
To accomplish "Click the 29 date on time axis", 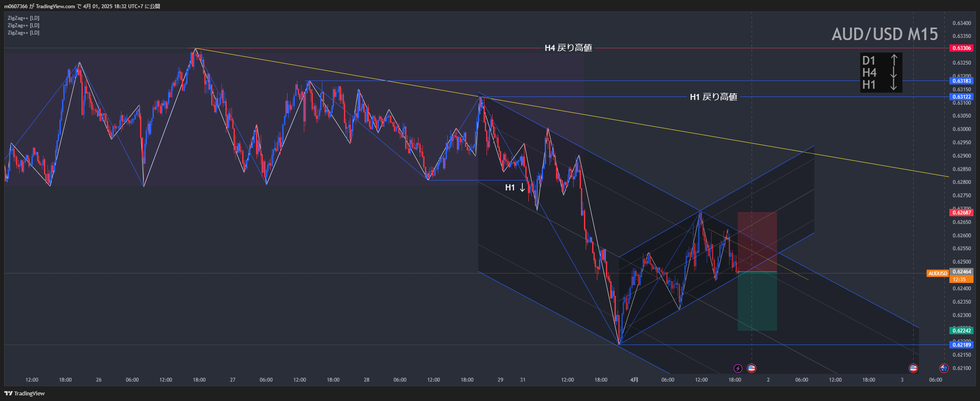I will pos(500,380).
